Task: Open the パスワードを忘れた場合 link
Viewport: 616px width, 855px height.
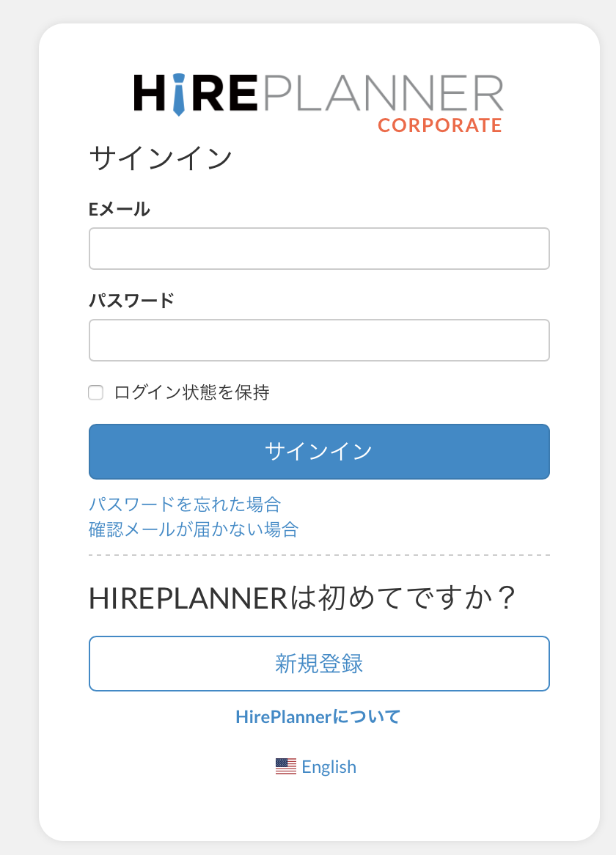Action: coord(185,504)
